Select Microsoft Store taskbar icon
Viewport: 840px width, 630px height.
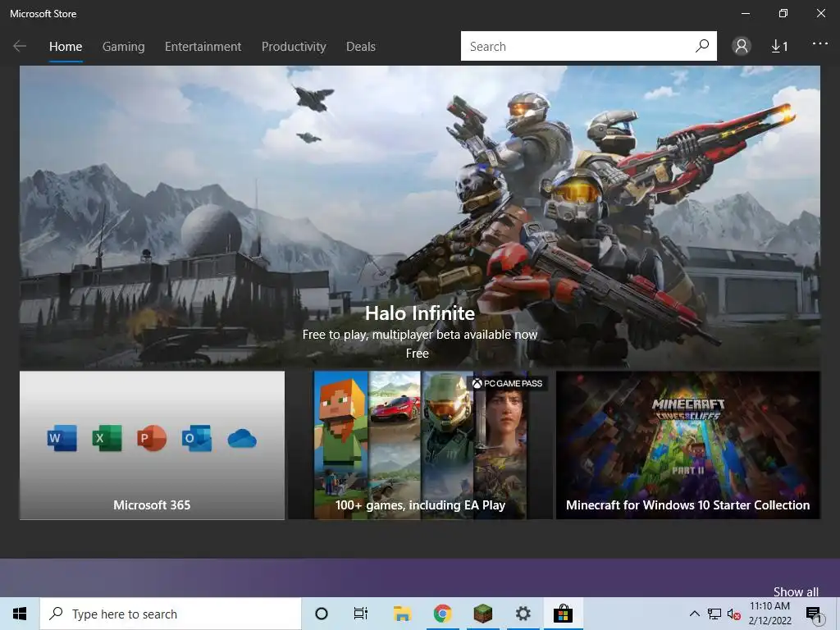563,614
